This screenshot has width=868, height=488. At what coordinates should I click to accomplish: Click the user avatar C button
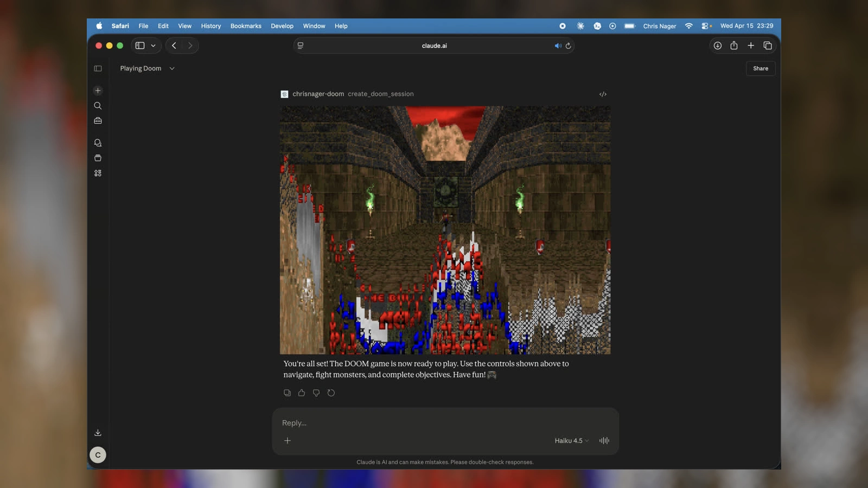98,455
